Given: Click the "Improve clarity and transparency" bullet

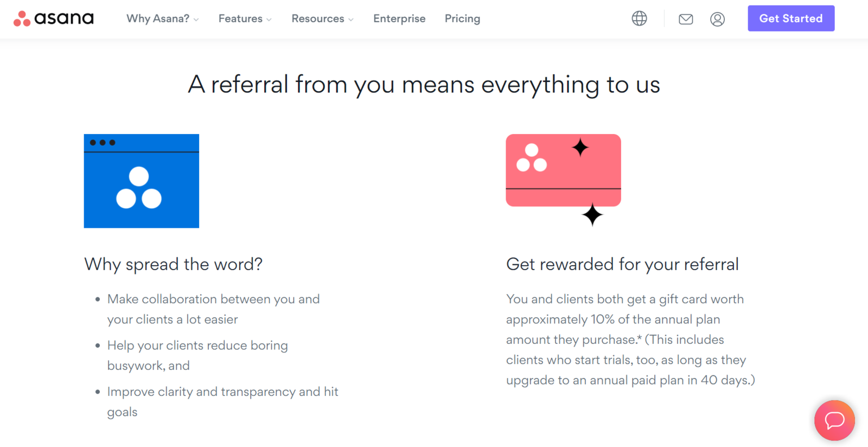Looking at the screenshot, I should (222, 401).
